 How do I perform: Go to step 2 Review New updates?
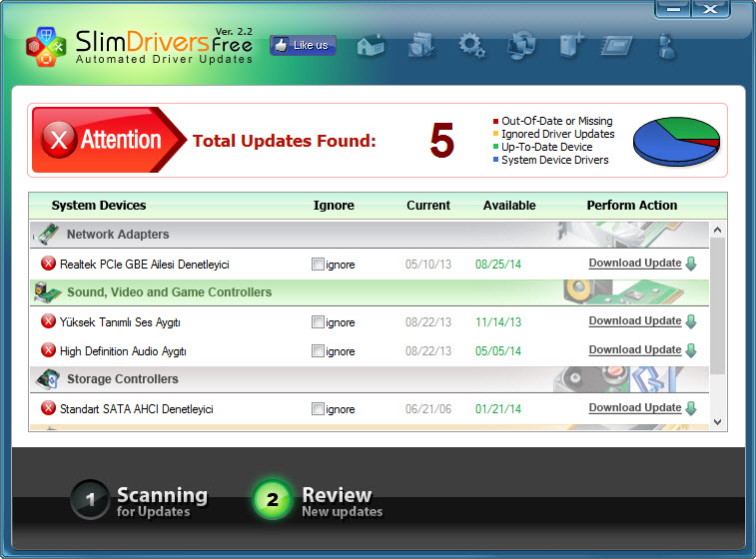click(319, 500)
